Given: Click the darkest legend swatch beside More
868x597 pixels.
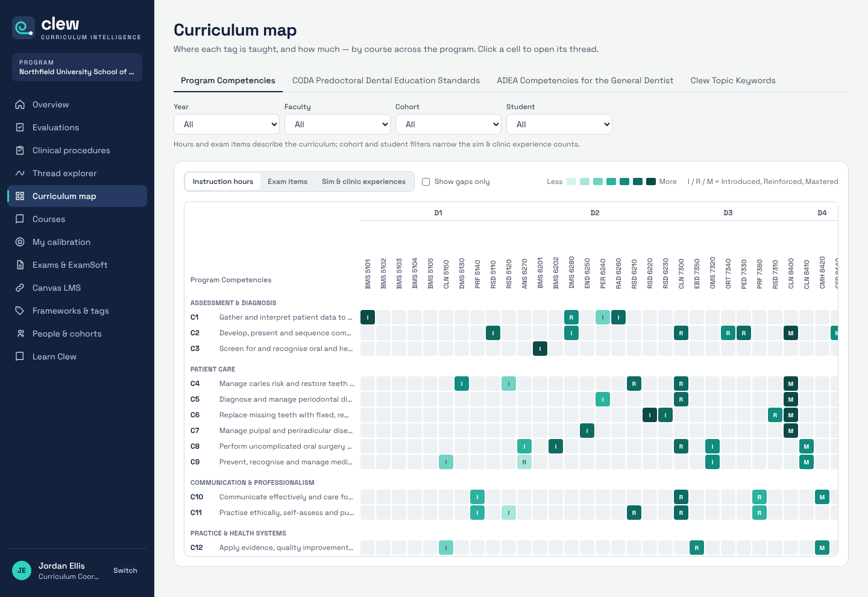Looking at the screenshot, I should 651,182.
